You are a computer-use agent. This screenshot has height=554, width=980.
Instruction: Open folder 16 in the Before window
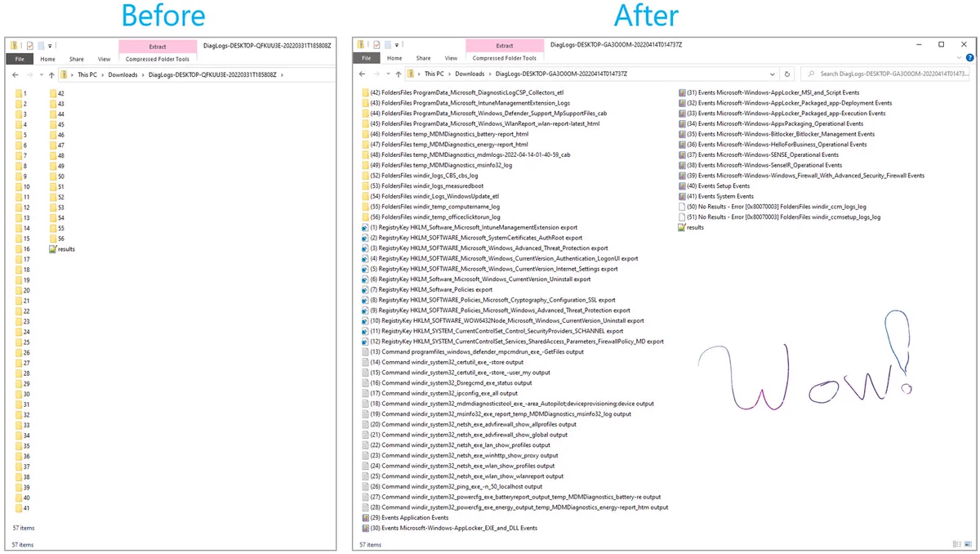22,249
